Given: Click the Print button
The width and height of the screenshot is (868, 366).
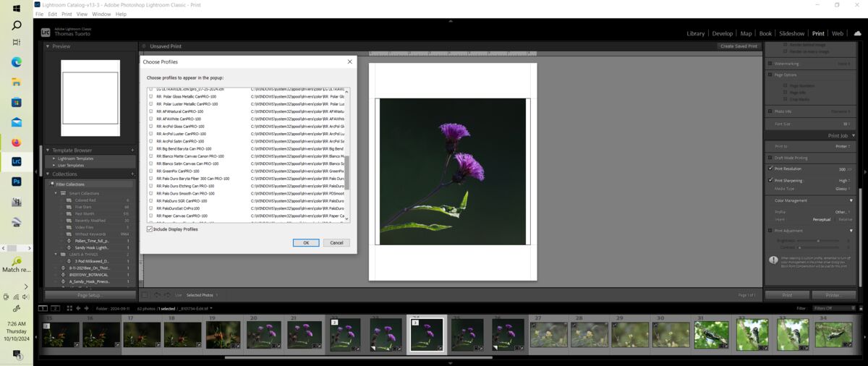Looking at the screenshot, I should [x=787, y=295].
